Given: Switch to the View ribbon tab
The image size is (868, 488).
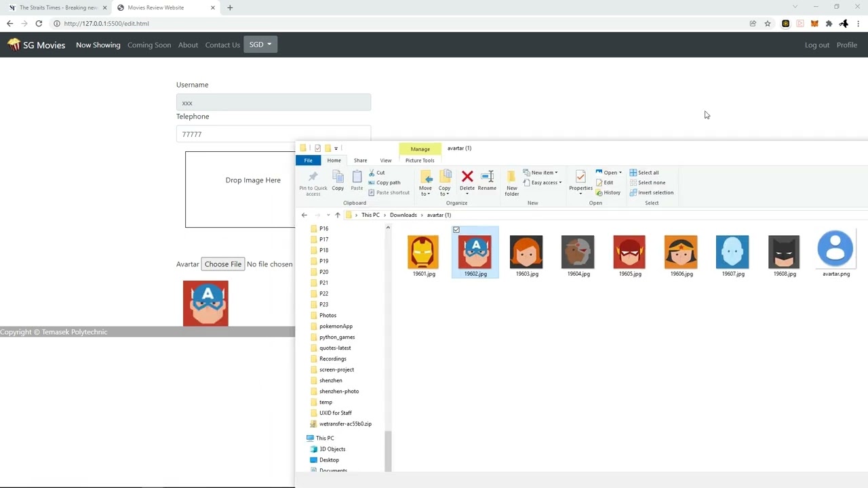Looking at the screenshot, I should 386,161.
